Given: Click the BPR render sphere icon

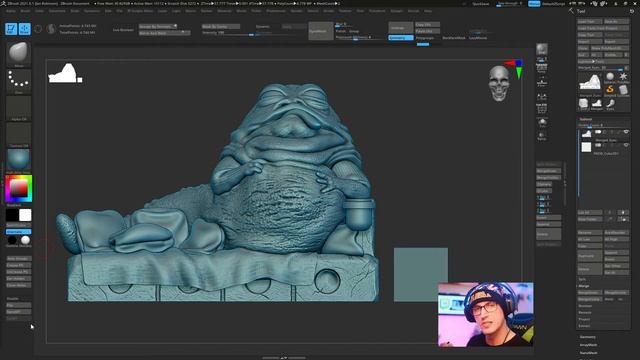Looking at the screenshot, I should point(542,49).
